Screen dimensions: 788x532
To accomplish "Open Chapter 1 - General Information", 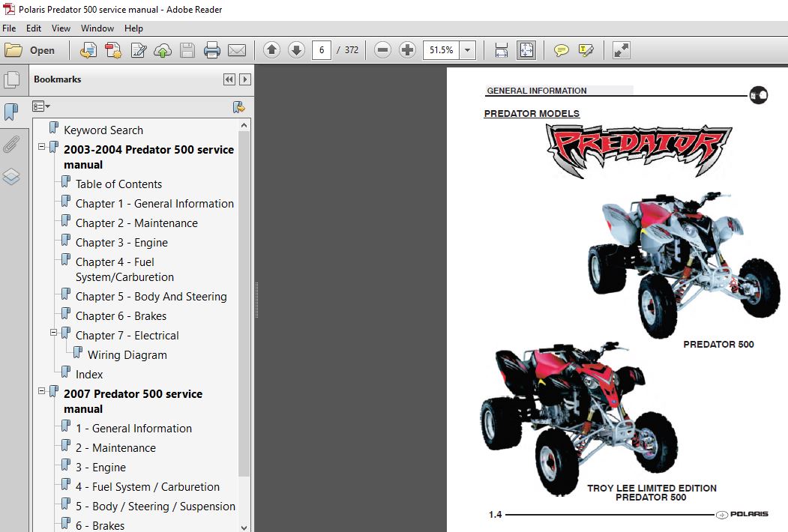I will click(154, 204).
